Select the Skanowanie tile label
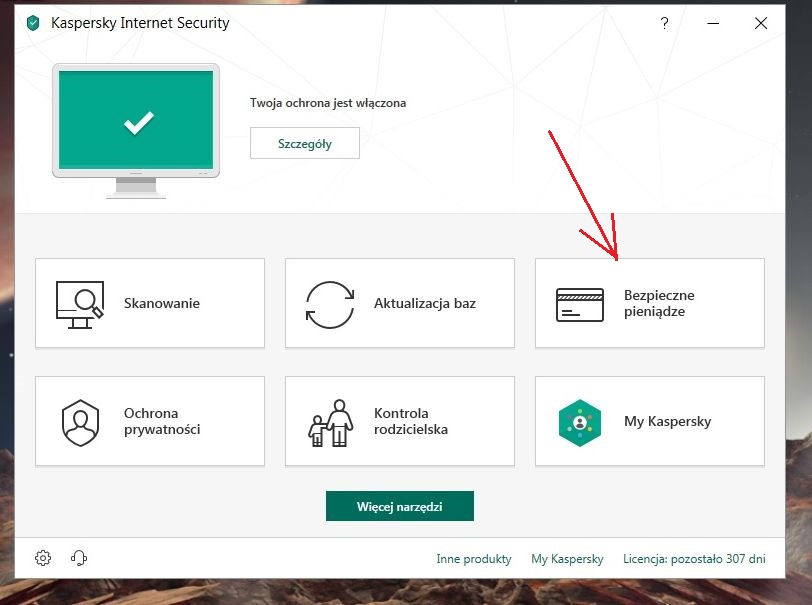812x605 pixels. (x=162, y=303)
